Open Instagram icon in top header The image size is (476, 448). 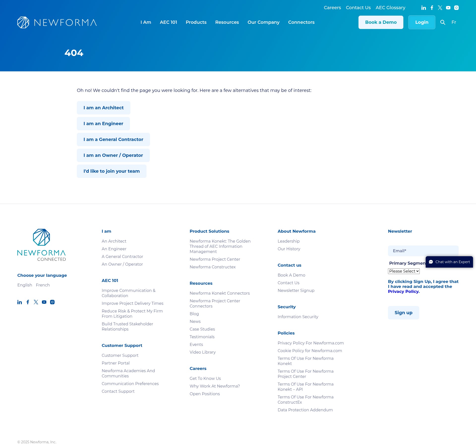pos(456,8)
